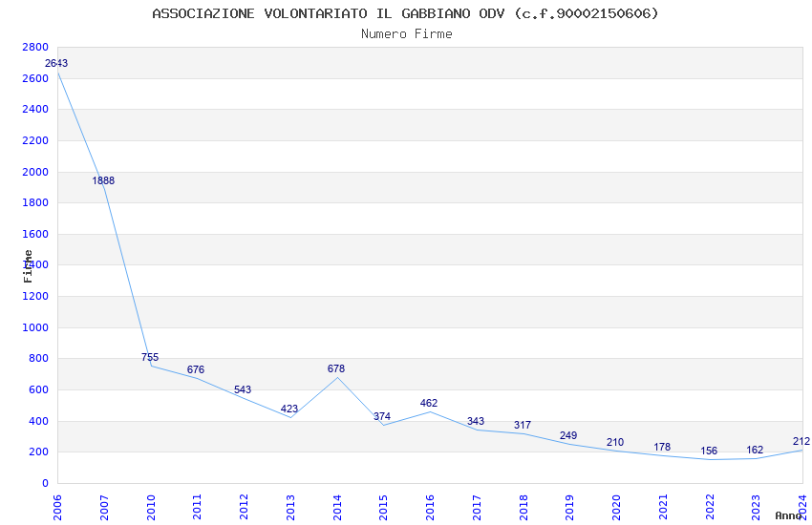
Task: Click the Firme y-axis title
Action: pos(28,266)
